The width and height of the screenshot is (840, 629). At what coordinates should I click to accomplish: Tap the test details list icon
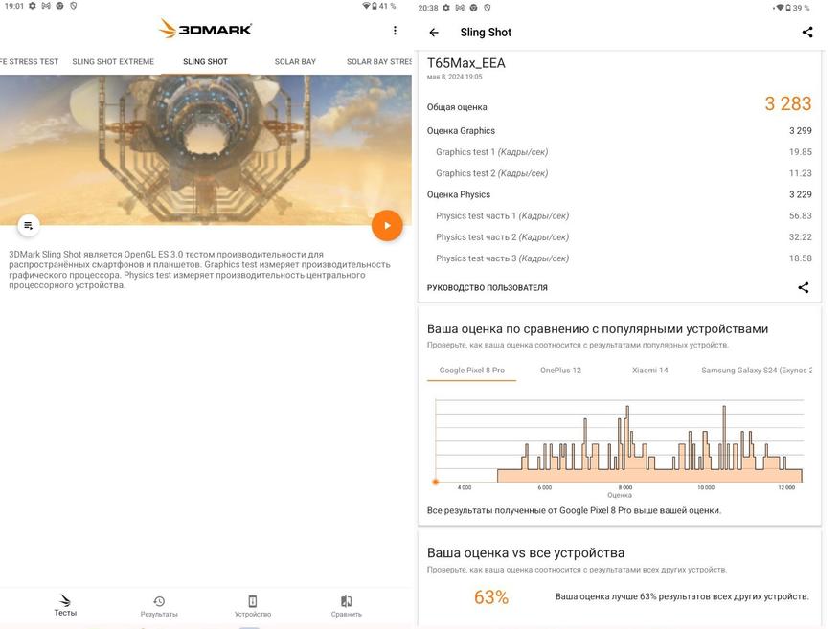point(29,225)
